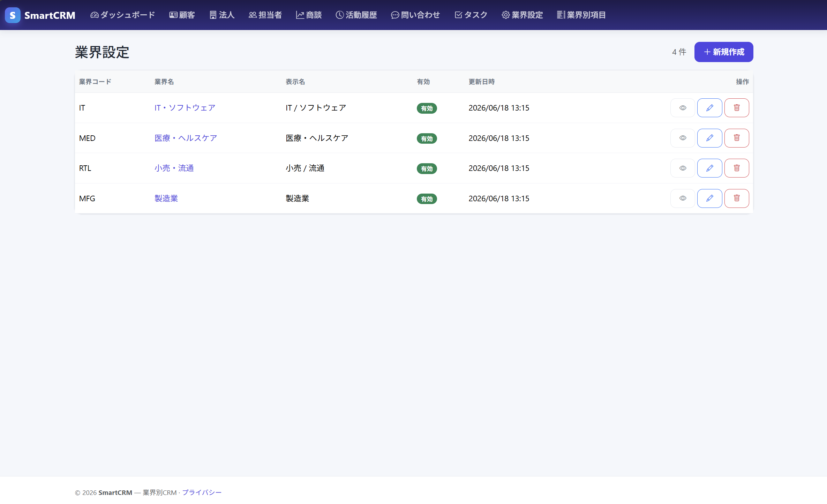Open the 製造業 industry link

[166, 198]
